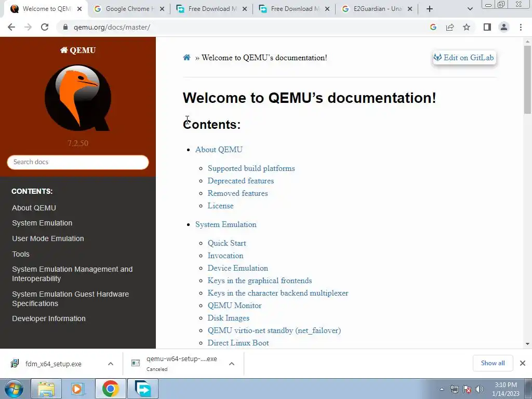
Task: Open Windows Explorer from the taskbar
Action: 46,389
